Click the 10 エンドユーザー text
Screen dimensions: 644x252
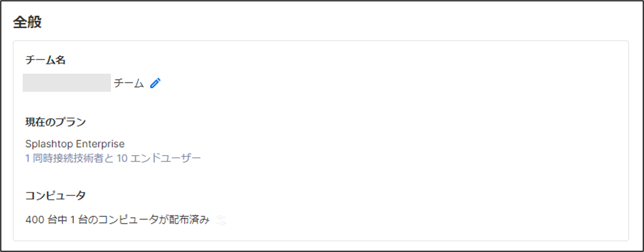click(158, 158)
